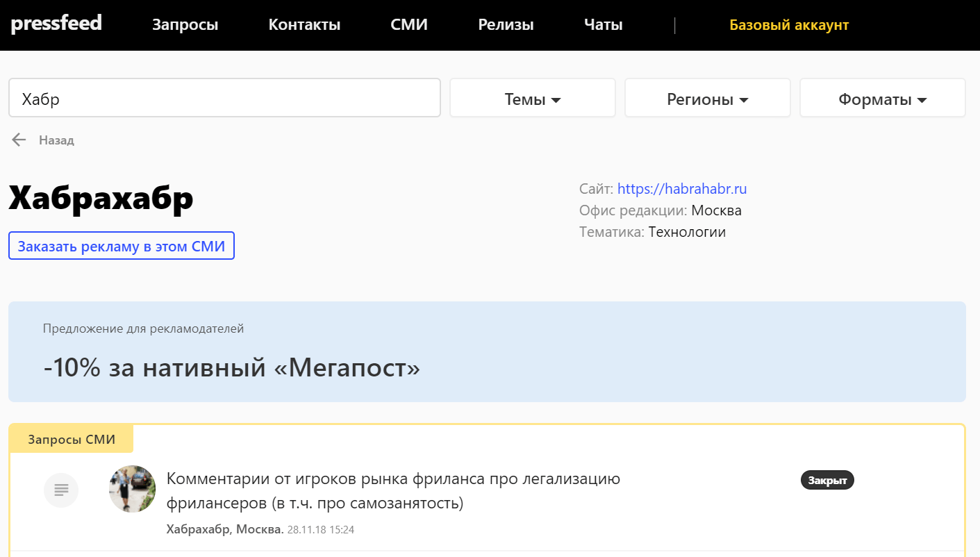Open the Мегапост advertiser discount banner
The image size is (980, 557).
pyautogui.click(x=486, y=351)
